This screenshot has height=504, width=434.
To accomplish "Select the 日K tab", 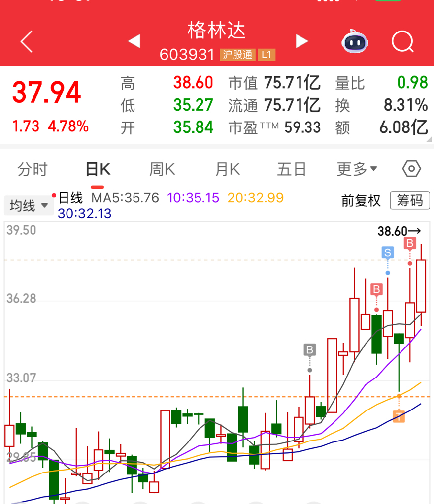I will (x=98, y=169).
